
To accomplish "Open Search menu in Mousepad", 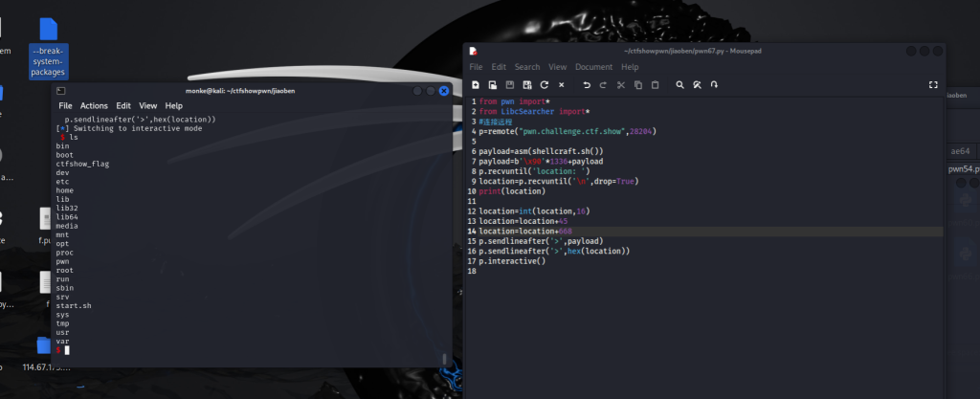I will tap(527, 67).
